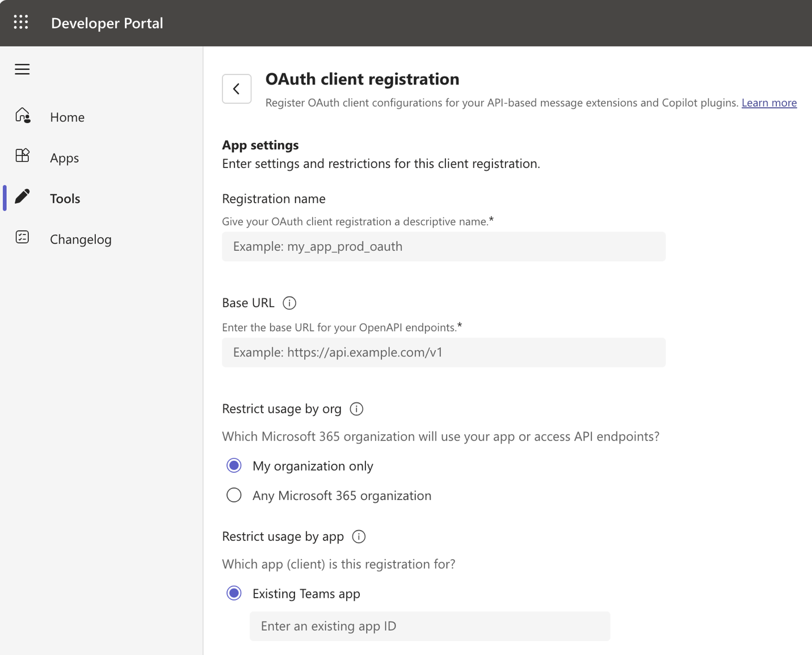Click the Apps icon in sidebar
Screen dimensions: 812x655
coord(23,156)
